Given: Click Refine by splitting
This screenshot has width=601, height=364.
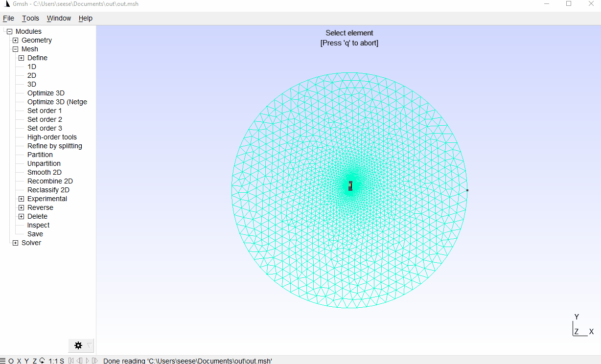Looking at the screenshot, I should pyautogui.click(x=55, y=146).
